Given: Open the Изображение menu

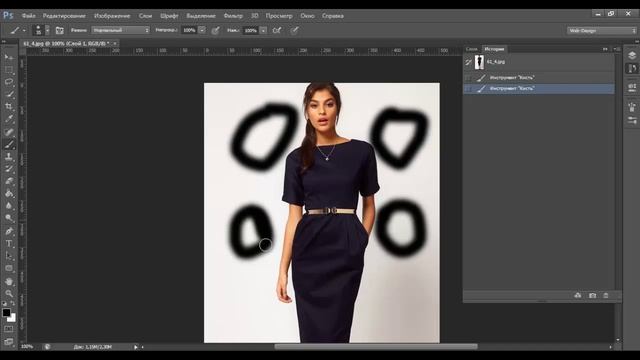Looking at the screenshot, I should [x=112, y=16].
